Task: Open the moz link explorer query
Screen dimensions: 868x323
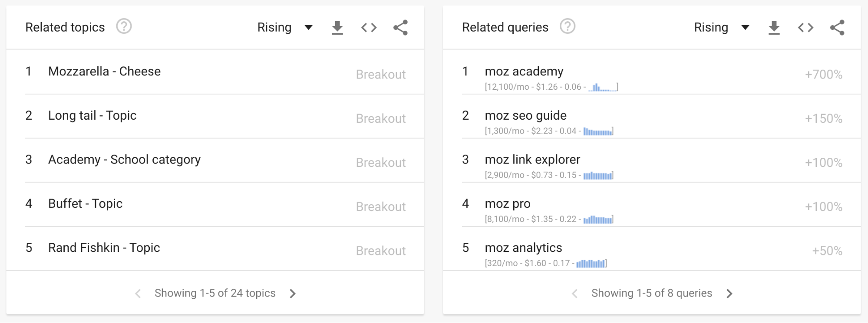Action: tap(533, 159)
